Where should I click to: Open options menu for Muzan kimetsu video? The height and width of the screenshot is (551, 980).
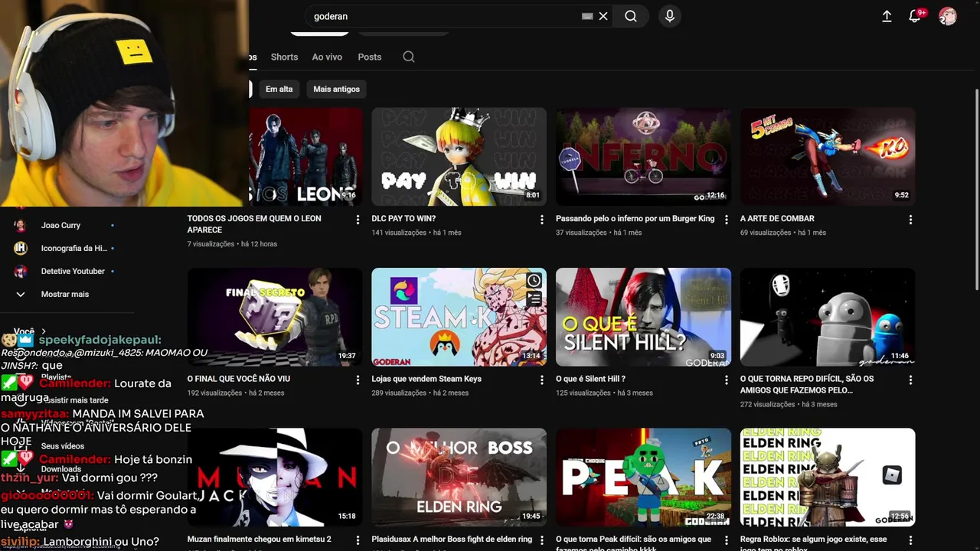pyautogui.click(x=358, y=540)
